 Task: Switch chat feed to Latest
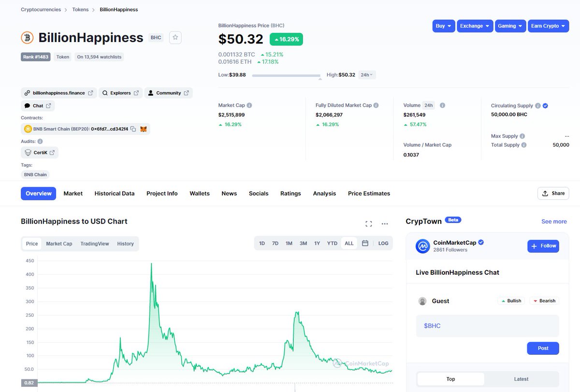(x=521, y=379)
